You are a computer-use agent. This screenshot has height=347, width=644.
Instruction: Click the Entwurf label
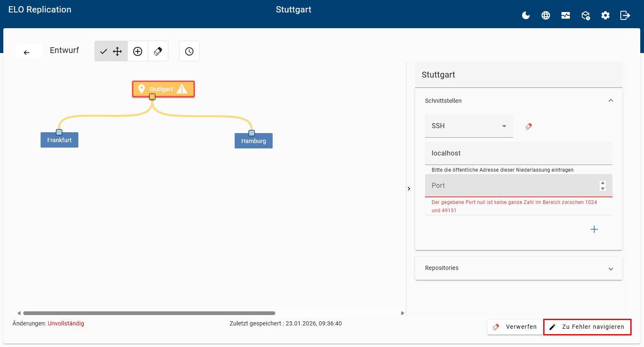pos(64,50)
